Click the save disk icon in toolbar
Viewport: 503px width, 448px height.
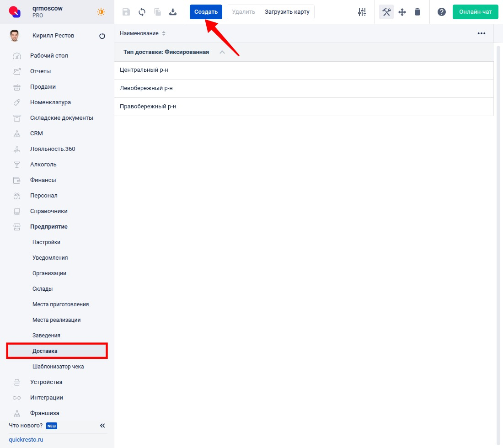tap(126, 12)
